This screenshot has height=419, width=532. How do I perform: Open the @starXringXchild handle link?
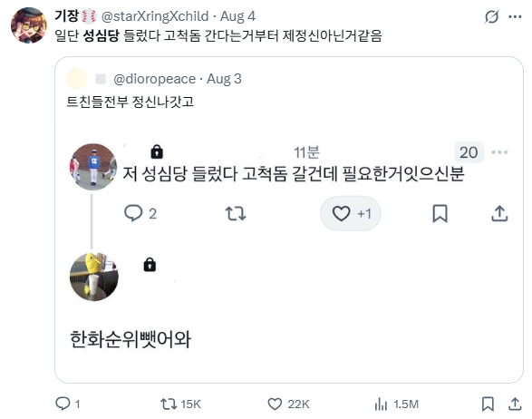click(x=155, y=16)
